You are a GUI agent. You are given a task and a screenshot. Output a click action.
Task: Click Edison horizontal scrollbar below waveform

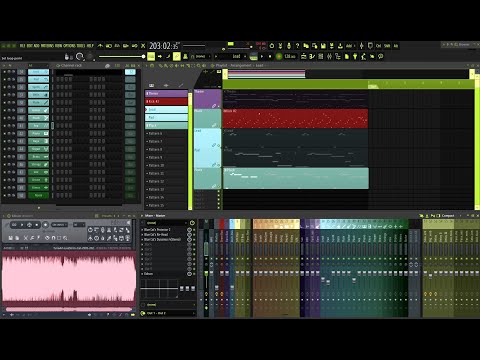tap(69, 309)
